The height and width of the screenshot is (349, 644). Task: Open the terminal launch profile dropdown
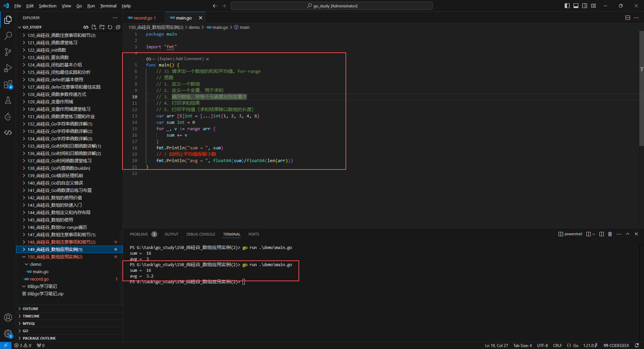point(594,234)
